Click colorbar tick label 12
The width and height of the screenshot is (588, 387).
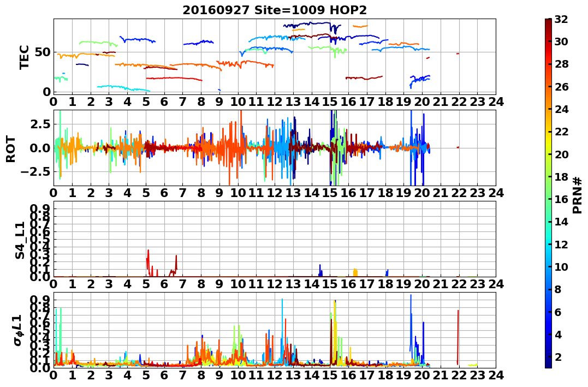pos(561,244)
